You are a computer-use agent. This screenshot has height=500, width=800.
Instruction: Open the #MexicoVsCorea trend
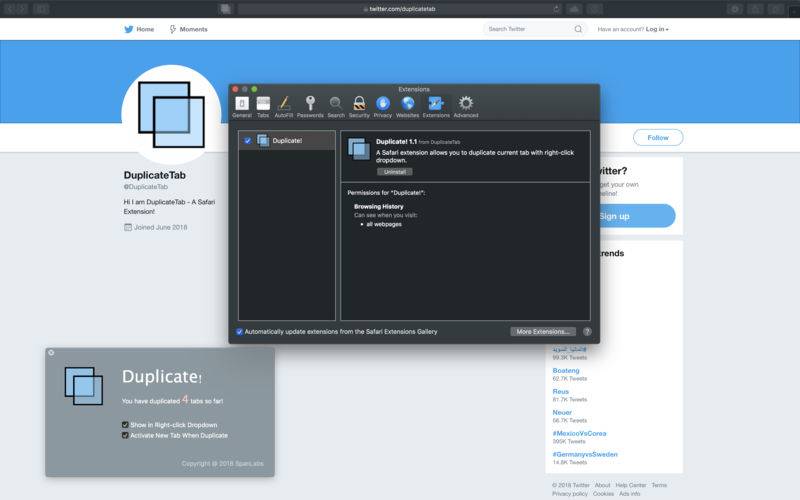(580, 433)
